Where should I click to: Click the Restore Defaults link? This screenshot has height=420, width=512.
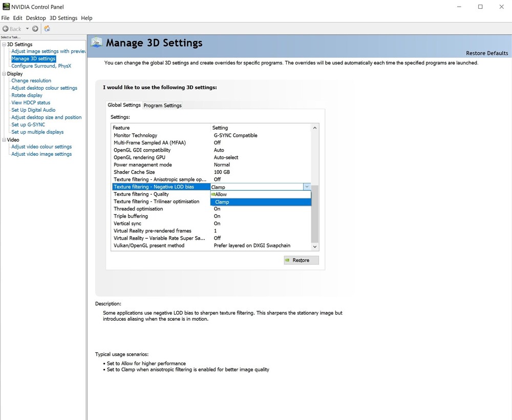tap(486, 53)
